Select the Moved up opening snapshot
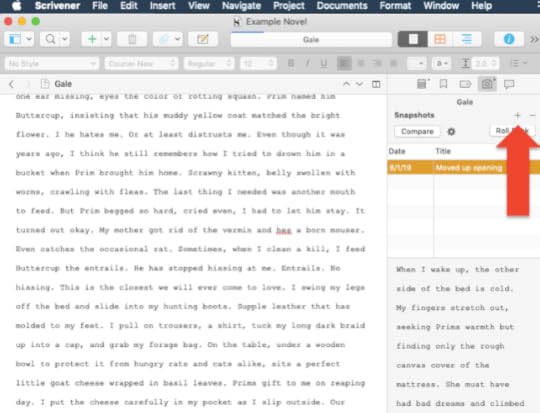This screenshot has height=413, width=540. tap(464, 168)
